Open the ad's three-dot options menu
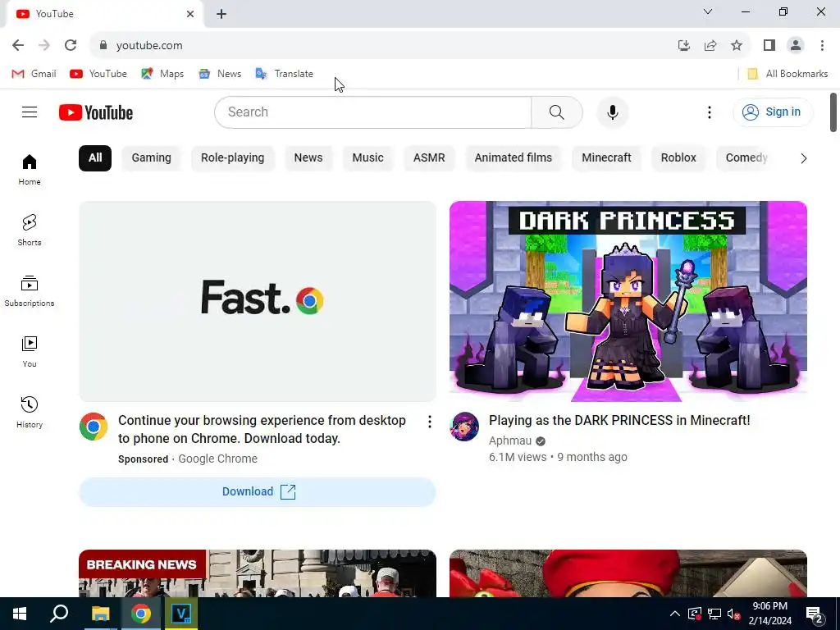 pyautogui.click(x=430, y=422)
